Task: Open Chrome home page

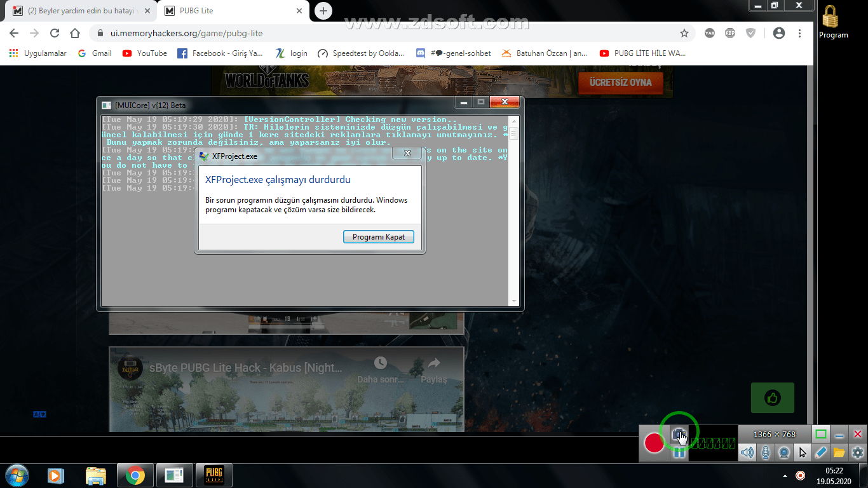Action: point(75,33)
